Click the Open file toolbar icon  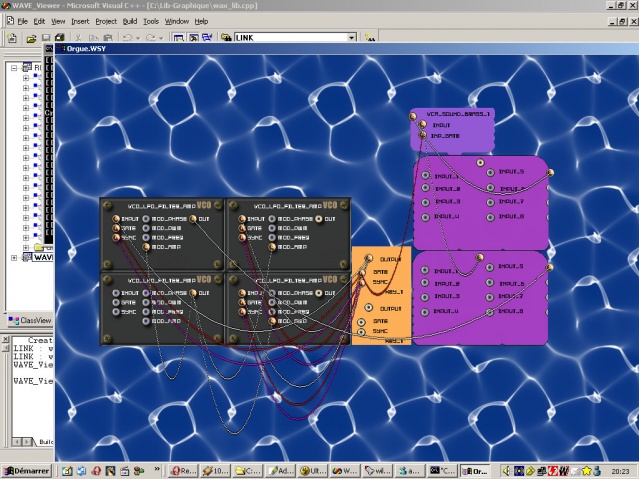tap(32, 37)
